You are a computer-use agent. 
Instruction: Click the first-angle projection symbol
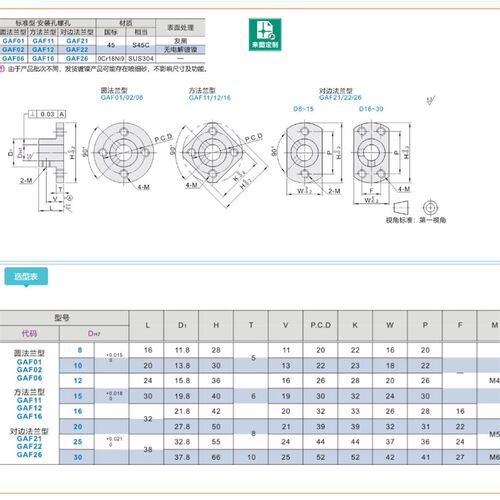[x=416, y=208]
